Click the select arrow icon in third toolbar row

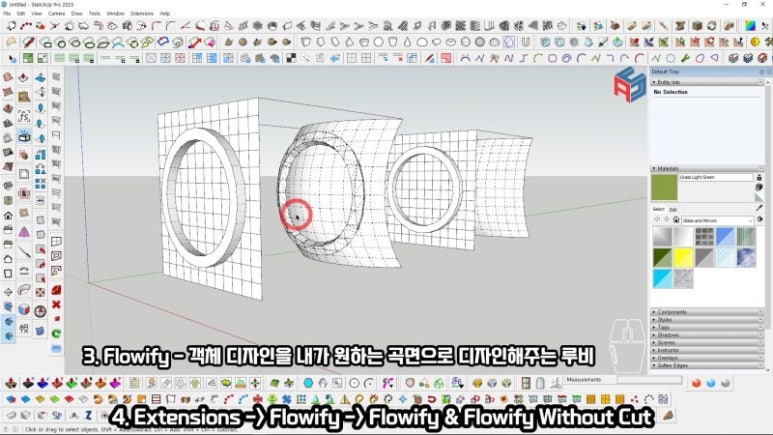click(x=12, y=58)
